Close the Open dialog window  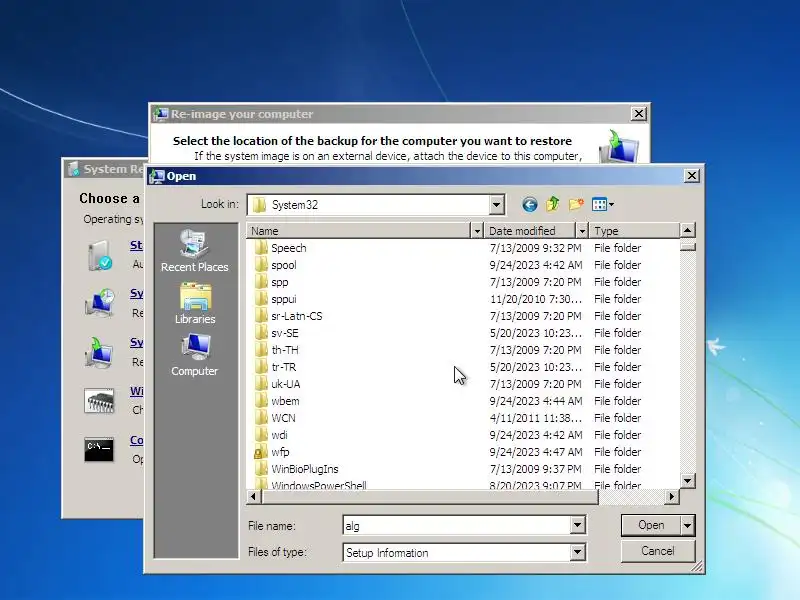pyautogui.click(x=691, y=176)
